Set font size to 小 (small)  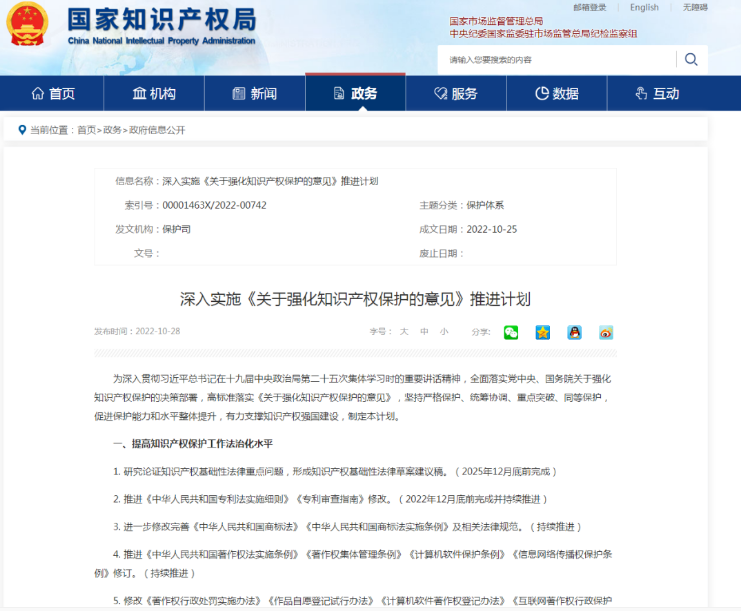[x=443, y=332]
